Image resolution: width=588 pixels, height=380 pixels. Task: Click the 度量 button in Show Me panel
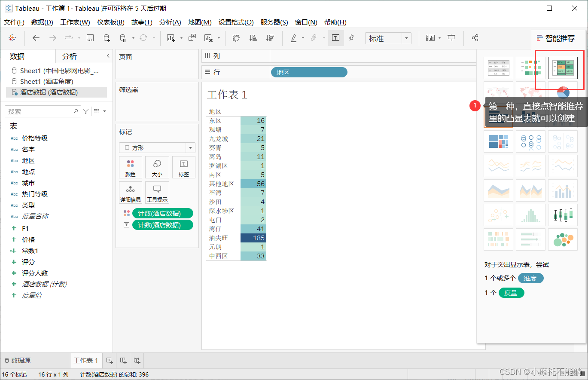click(511, 294)
